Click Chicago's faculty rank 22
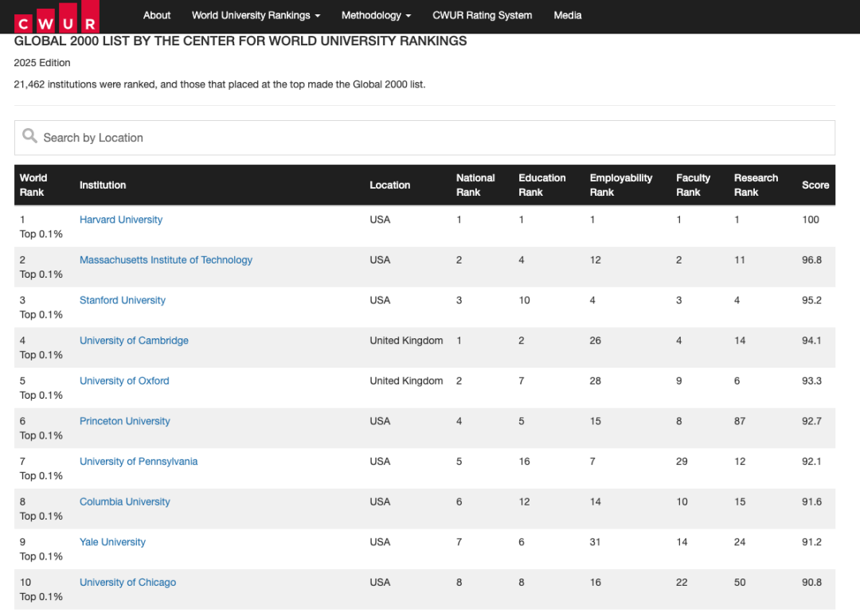This screenshot has height=616, width=860. tap(682, 582)
